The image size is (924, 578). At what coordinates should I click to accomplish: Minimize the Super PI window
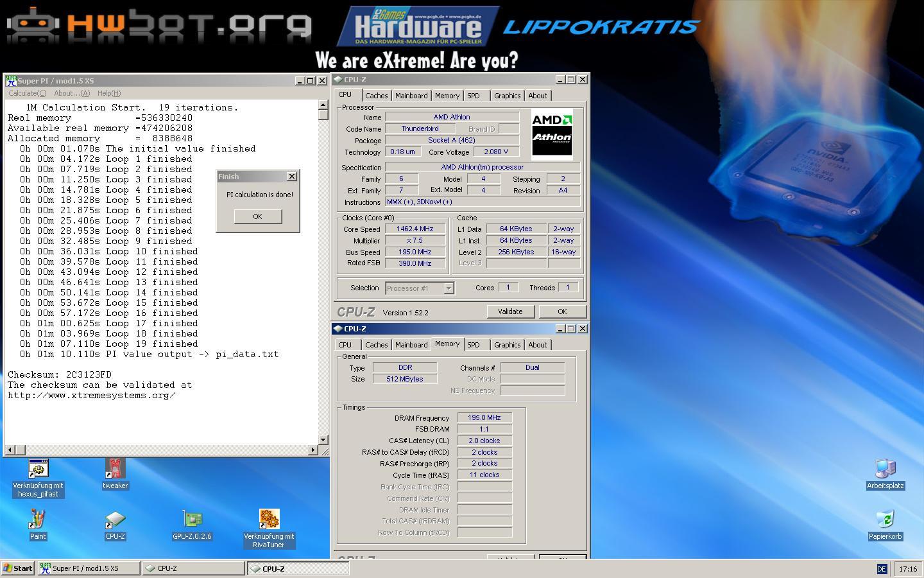[300, 80]
